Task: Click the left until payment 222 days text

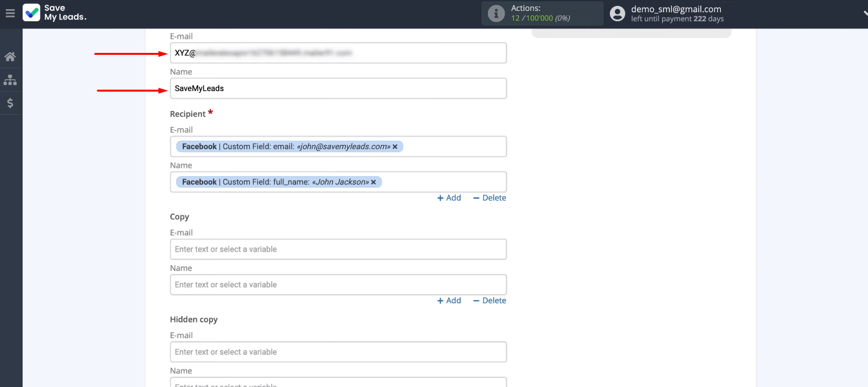Action: [678, 19]
